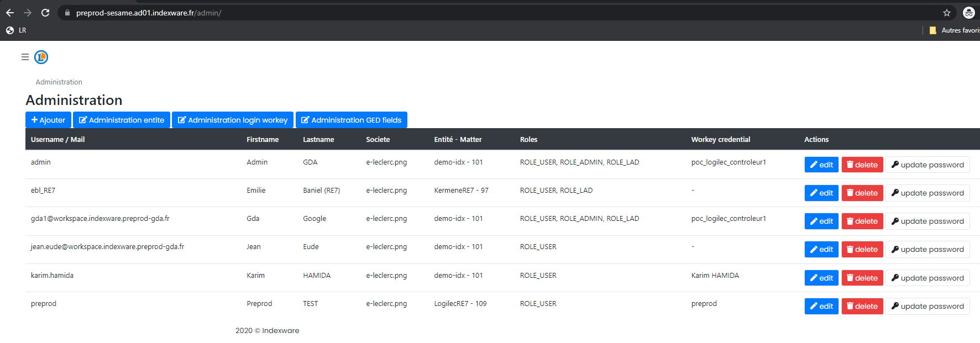Update password for ebl_RE7
Image resolution: width=980 pixels, height=343 pixels.
(927, 193)
